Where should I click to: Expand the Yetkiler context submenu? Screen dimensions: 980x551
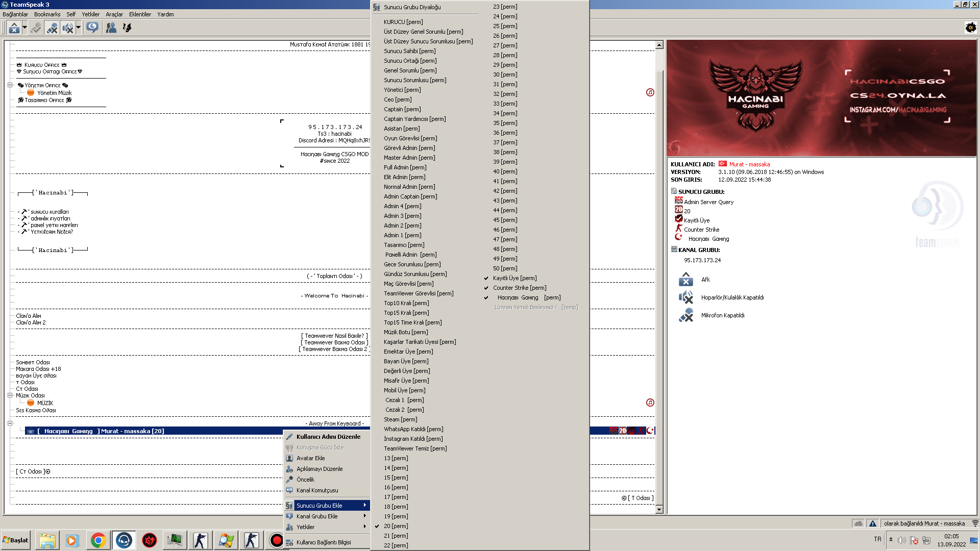click(327, 527)
